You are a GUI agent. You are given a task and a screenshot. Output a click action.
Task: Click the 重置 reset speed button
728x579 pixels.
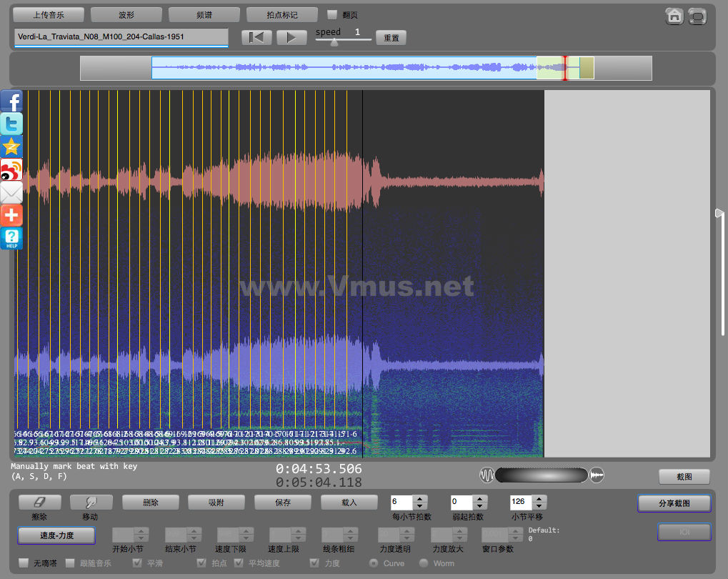point(391,38)
